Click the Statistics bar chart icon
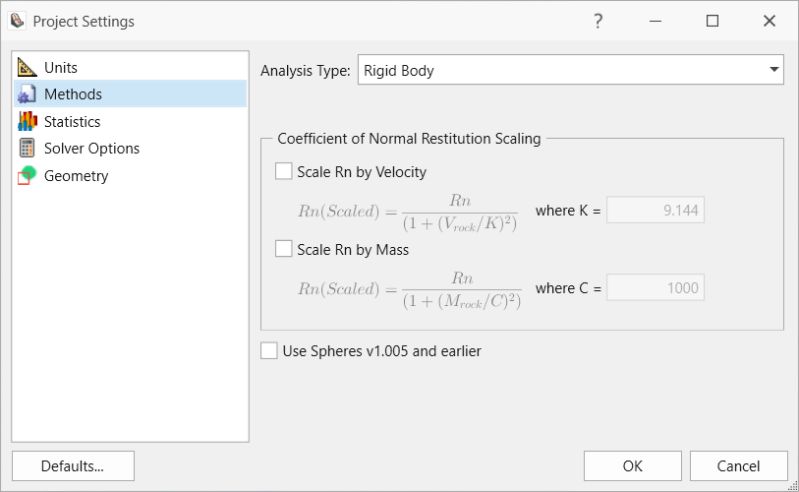 tap(27, 122)
